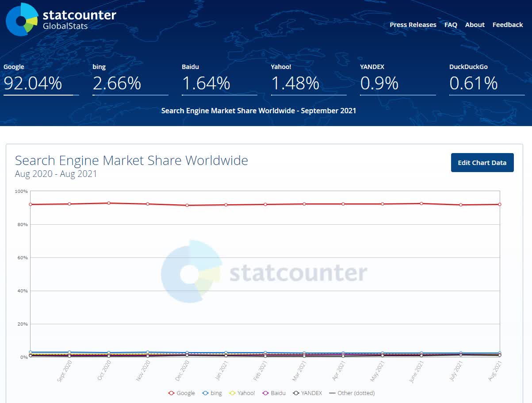Click the 100% y-axis label
Image resolution: width=532 pixels, height=403 pixels.
tap(21, 191)
